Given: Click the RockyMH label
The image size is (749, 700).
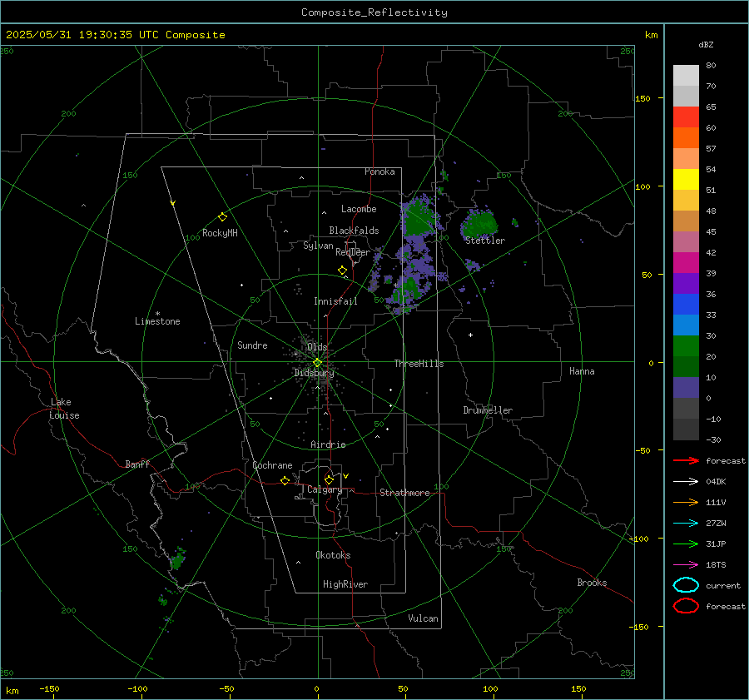Looking at the screenshot, I should pyautogui.click(x=220, y=233).
